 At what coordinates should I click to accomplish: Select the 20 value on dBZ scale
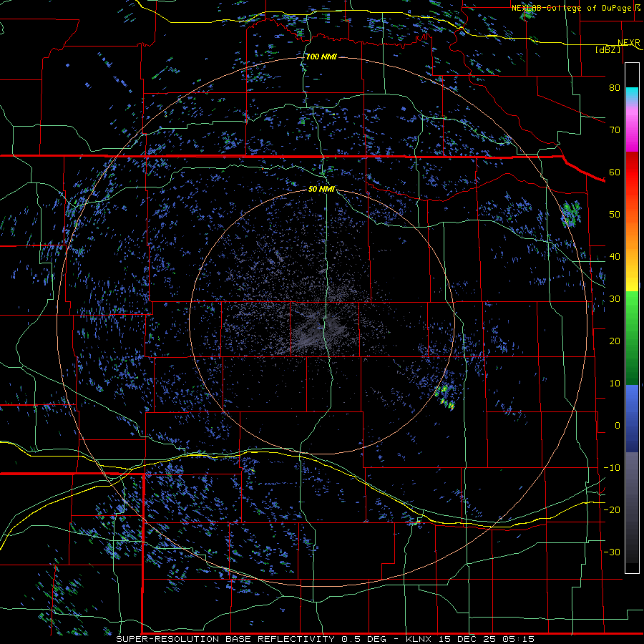pyautogui.click(x=615, y=341)
